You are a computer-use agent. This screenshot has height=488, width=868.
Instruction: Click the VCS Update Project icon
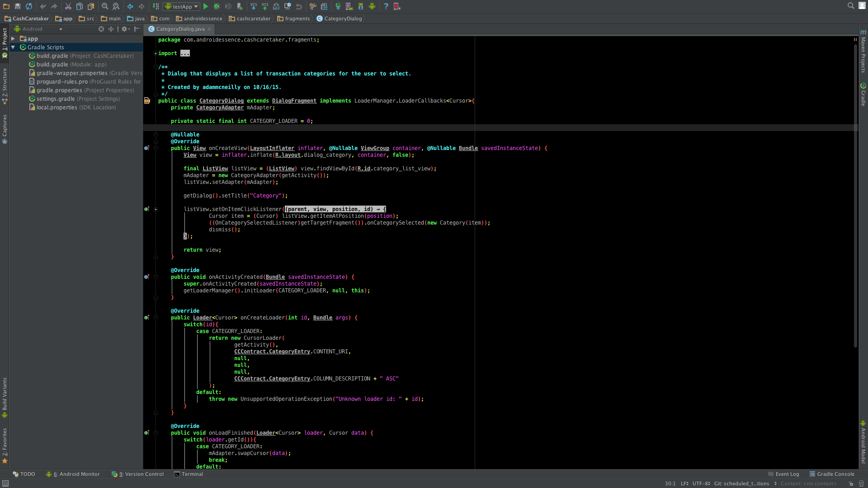254,6
